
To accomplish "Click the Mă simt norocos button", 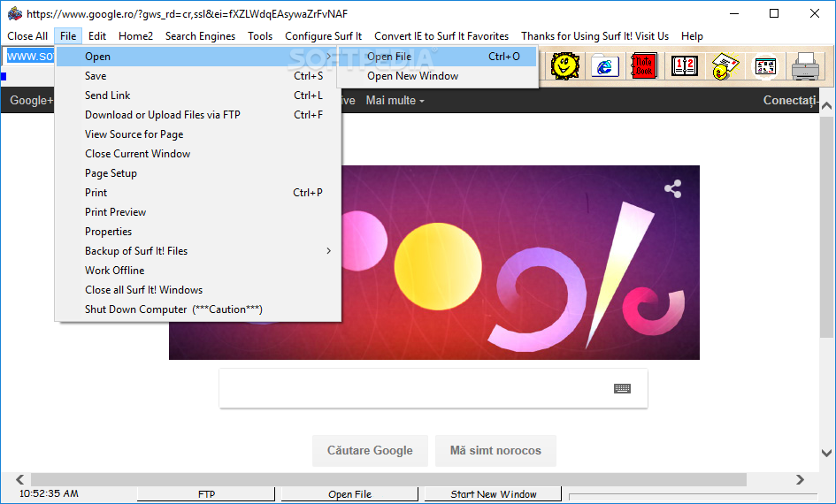I will coord(495,451).
